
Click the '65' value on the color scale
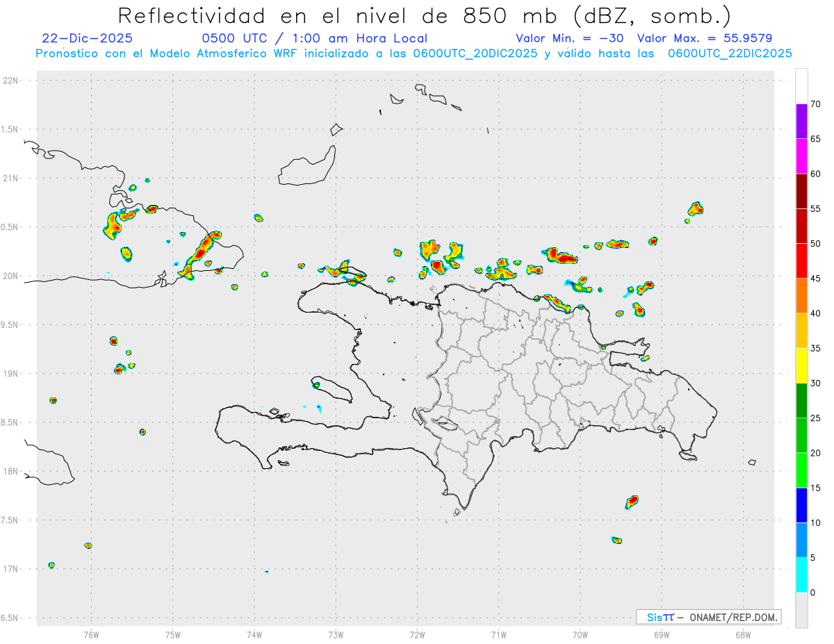point(816,139)
